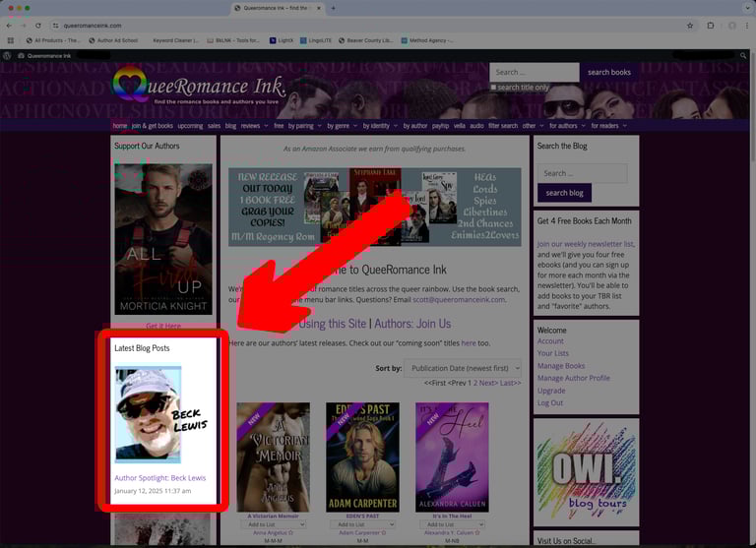This screenshot has height=548, width=756.
Task: Open Queeromance Ink dashboard in admin bar
Action: pyautogui.click(x=44, y=56)
